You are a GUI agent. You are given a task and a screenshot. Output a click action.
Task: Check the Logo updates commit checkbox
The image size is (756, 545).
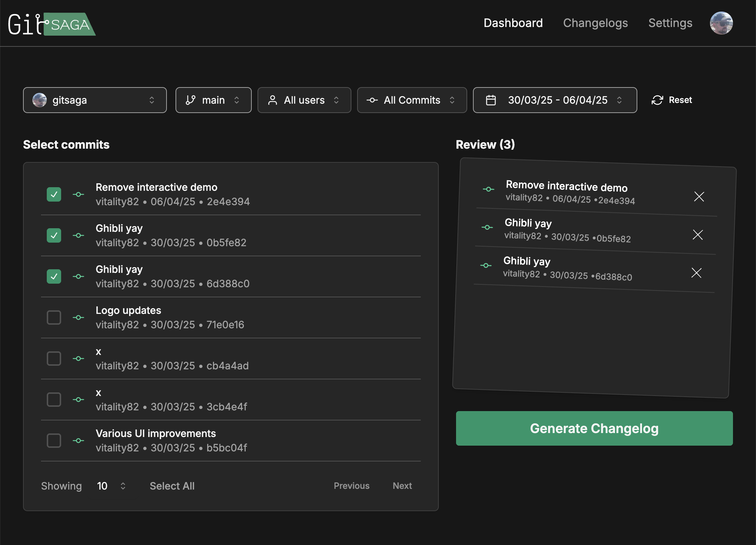point(54,317)
